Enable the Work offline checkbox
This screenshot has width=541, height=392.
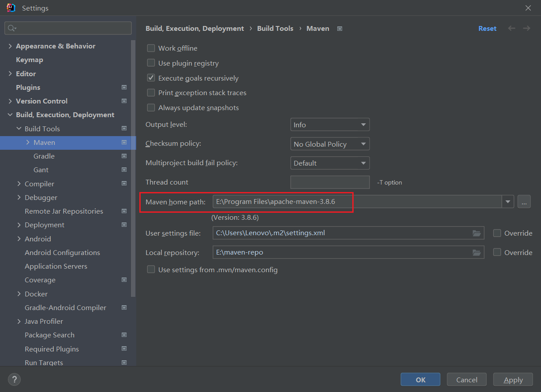(x=151, y=48)
